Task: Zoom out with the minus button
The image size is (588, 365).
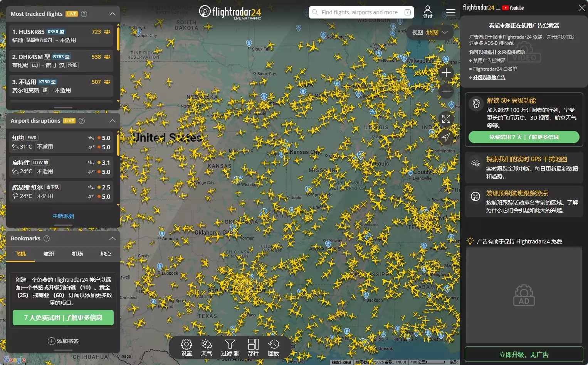Action: [x=446, y=91]
